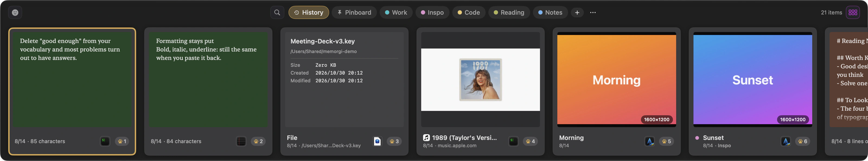Select the Notes pinboard tab
The image size is (868, 161).
click(x=550, y=12)
